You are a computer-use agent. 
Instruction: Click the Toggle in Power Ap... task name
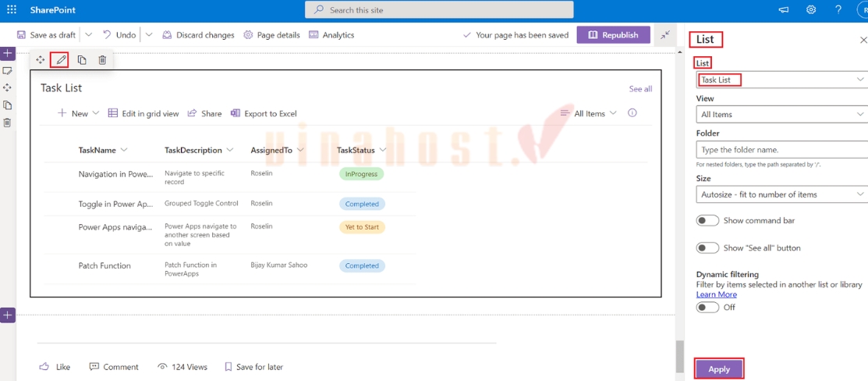(115, 204)
